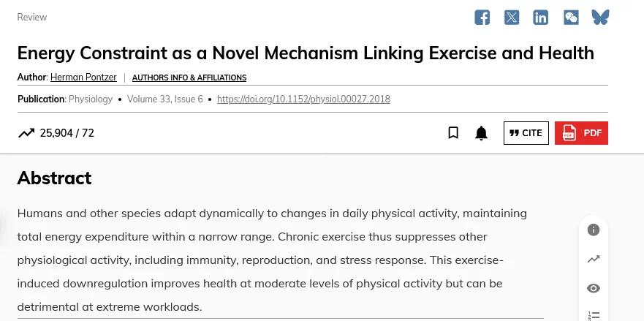644x321 pixels.
Task: Download the article via the red PDF button
Action: pyautogui.click(x=581, y=133)
